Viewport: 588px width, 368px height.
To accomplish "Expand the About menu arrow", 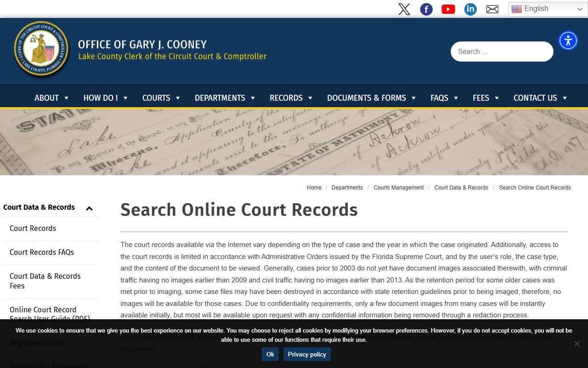I will 66,98.
